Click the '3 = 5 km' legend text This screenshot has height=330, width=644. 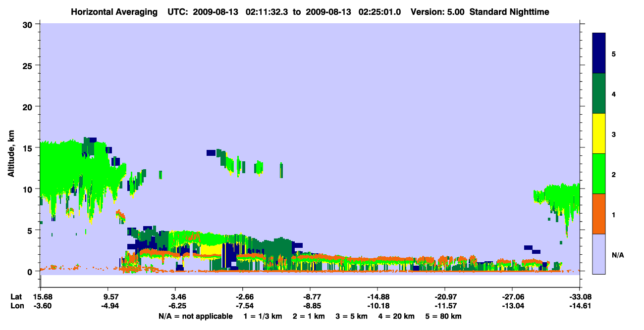352,316
